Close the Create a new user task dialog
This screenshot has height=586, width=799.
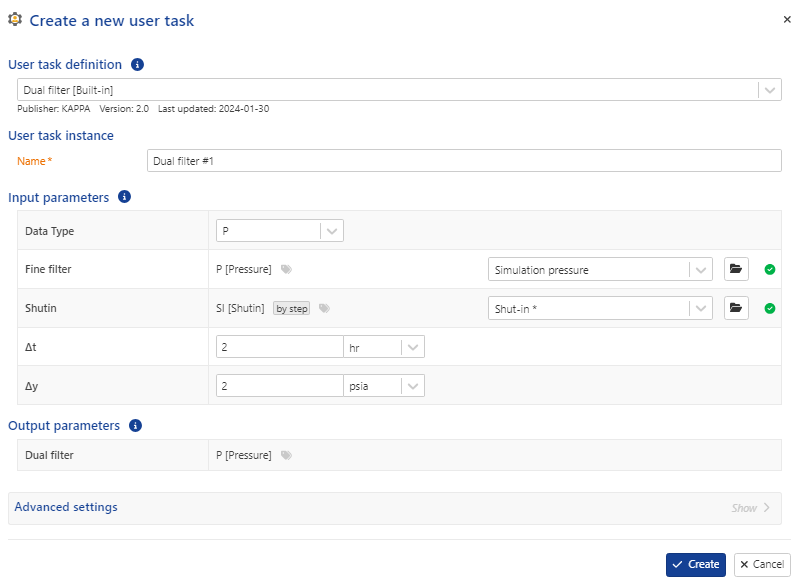point(787,19)
